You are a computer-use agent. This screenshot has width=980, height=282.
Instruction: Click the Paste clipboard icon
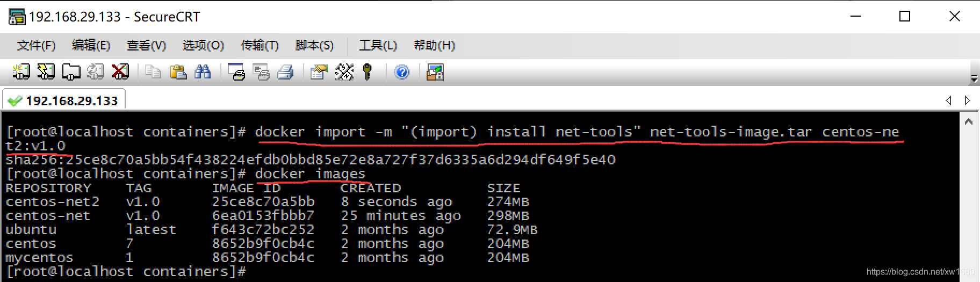pyautogui.click(x=178, y=71)
